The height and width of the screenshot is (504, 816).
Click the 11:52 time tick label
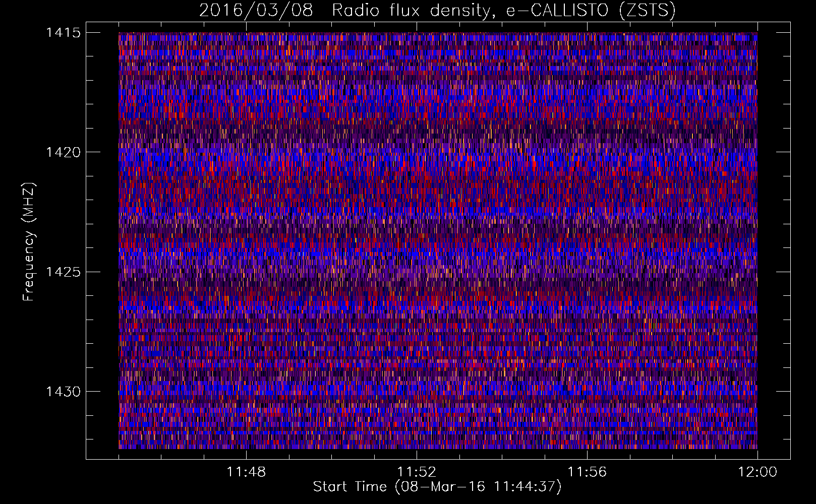point(417,472)
